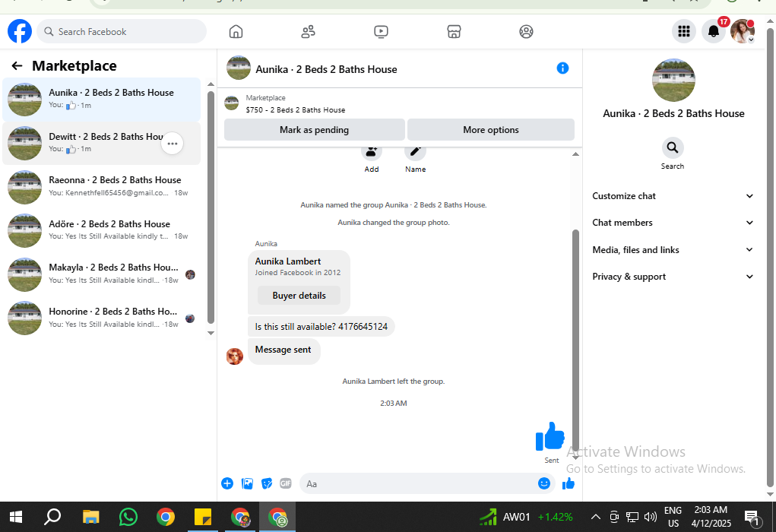Click the chat messages scrollbar up arrow
Viewport: 776px width, 532px height.
tap(575, 154)
